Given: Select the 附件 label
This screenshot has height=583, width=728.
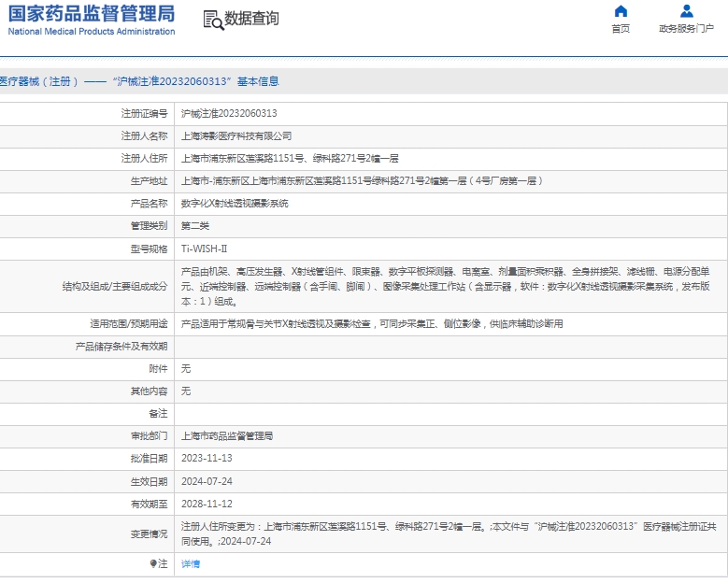Looking at the screenshot, I should pyautogui.click(x=158, y=368).
